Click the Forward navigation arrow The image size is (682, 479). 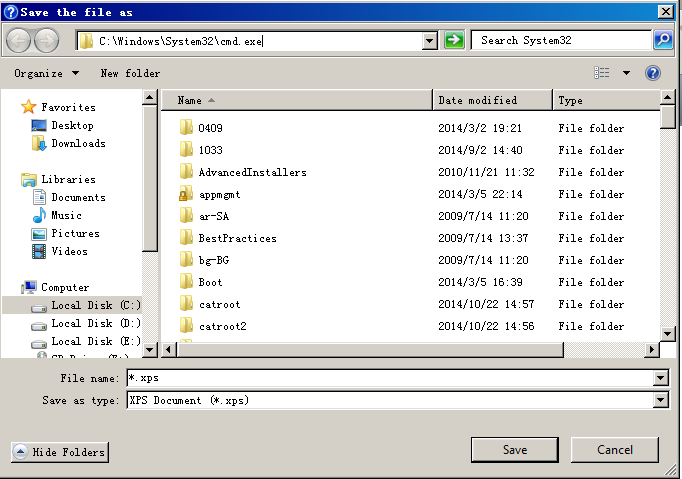point(47,40)
